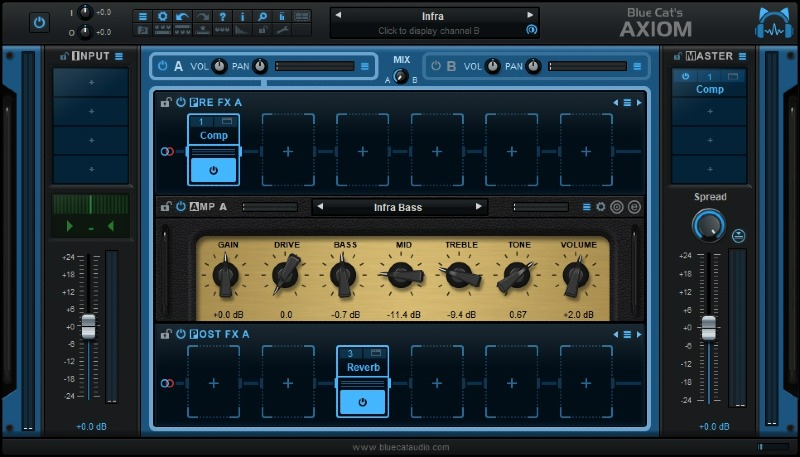Click the PRE FX A stereo link circles icon
The width and height of the screenshot is (800, 457).
[167, 151]
